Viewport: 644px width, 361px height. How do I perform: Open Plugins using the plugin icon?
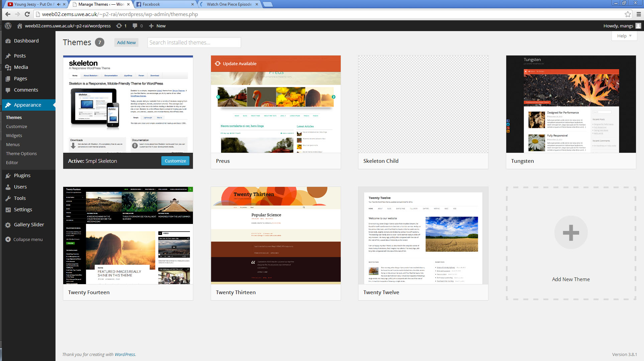click(x=8, y=175)
